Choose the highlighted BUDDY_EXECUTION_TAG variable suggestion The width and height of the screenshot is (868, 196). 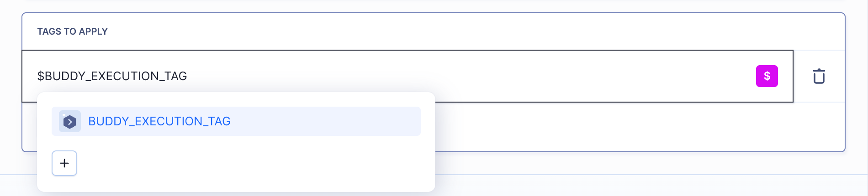[236, 121]
